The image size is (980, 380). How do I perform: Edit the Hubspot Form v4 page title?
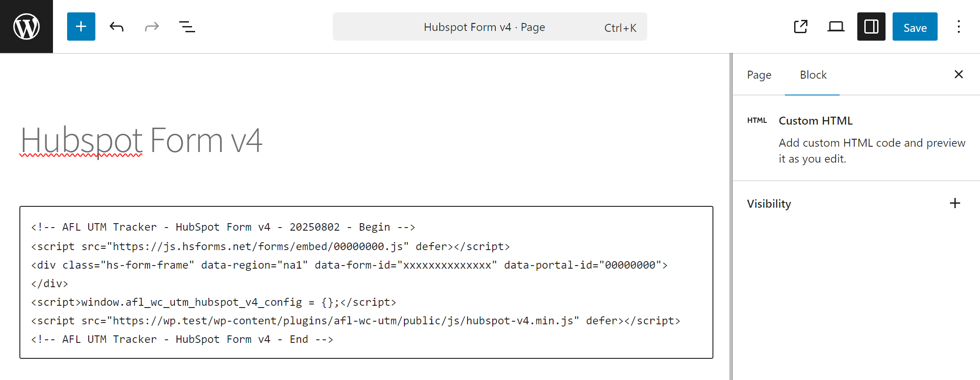pos(141,141)
